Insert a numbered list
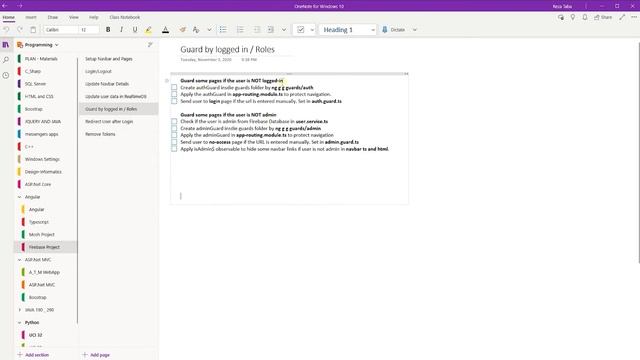This screenshot has height=360, width=640. [240, 30]
